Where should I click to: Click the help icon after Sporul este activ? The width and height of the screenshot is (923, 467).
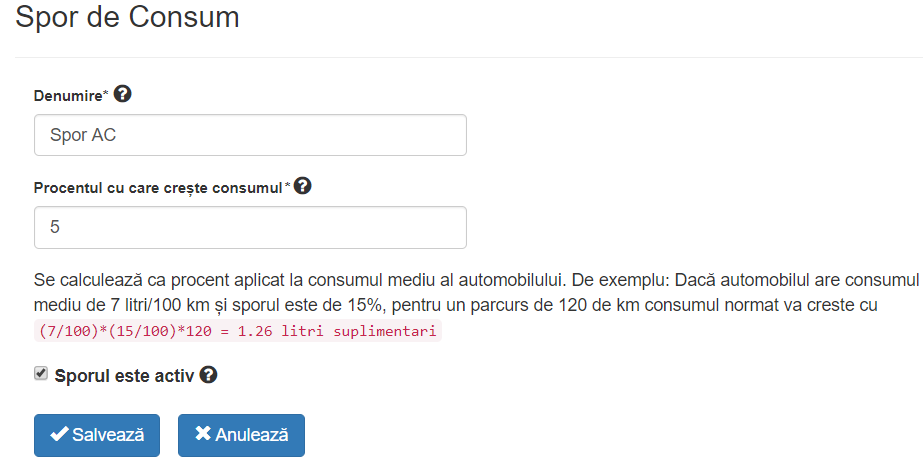(x=208, y=375)
